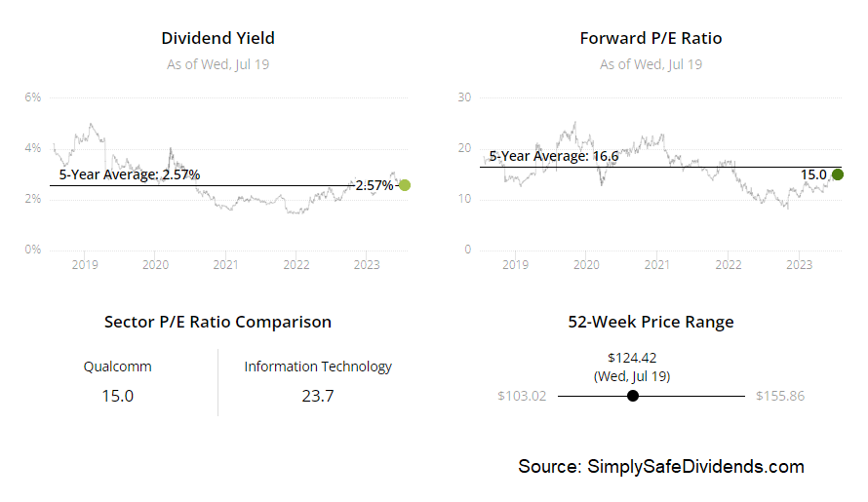Click the 2021 axis label on Dividend Yield chart
868x502 pixels.
[226, 264]
